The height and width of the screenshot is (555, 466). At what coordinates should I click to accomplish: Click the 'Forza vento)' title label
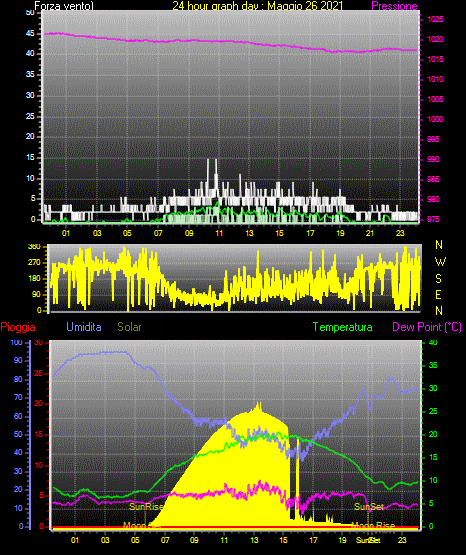[64, 6]
